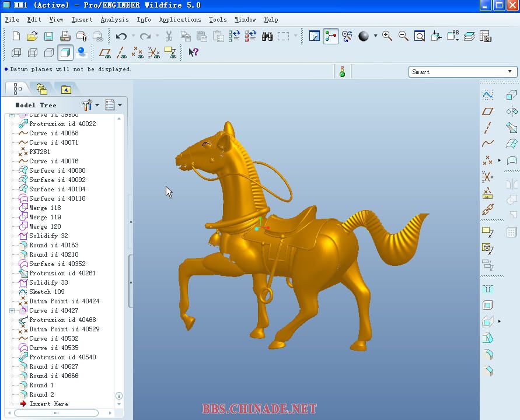This screenshot has height=420, width=520.
Task: Click the Save file icon
Action: pos(48,36)
